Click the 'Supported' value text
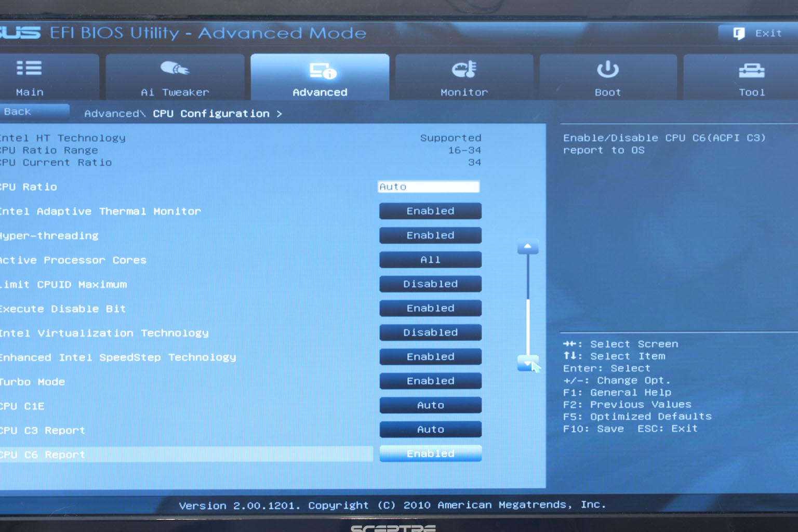This screenshot has width=798, height=532. click(x=450, y=138)
